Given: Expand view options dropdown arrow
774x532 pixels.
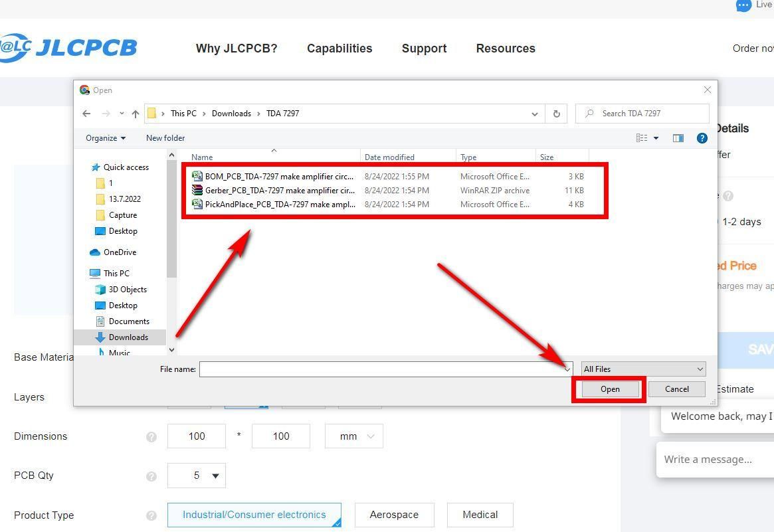Looking at the screenshot, I should [x=656, y=138].
